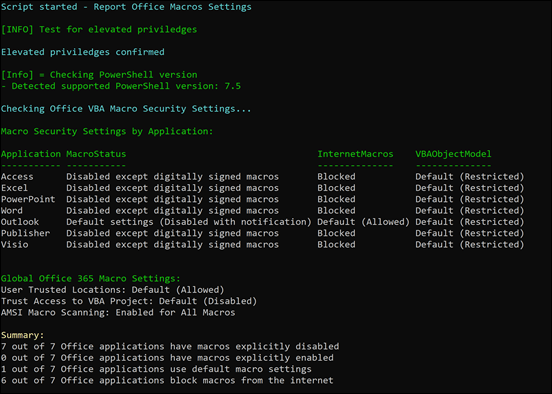Click the MacroStatus value in the Word row
Screen dimensions: 552x394
pyautogui.click(x=172, y=211)
